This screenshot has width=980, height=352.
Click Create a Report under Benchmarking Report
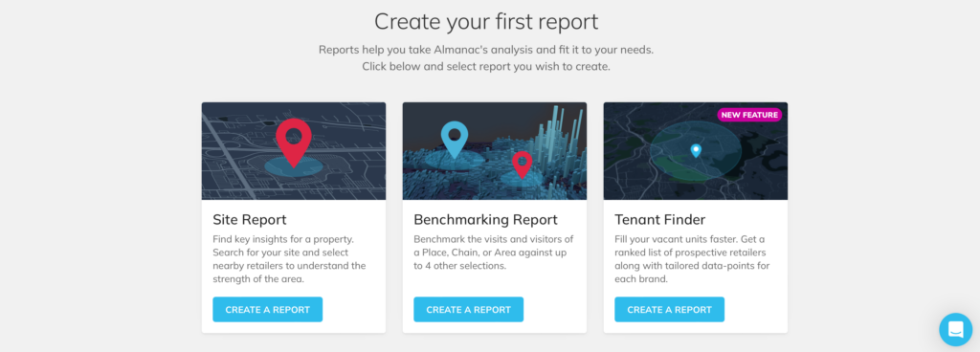point(469,310)
